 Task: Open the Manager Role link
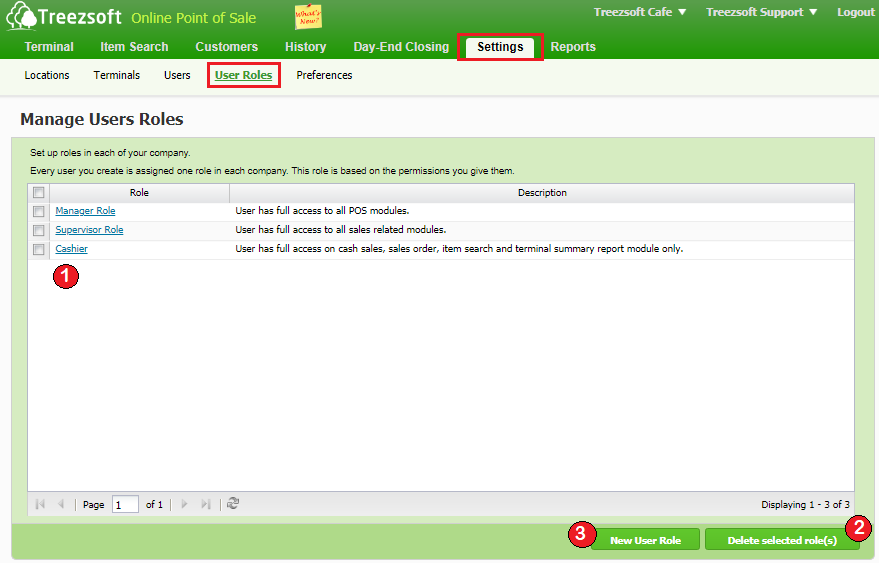point(85,211)
